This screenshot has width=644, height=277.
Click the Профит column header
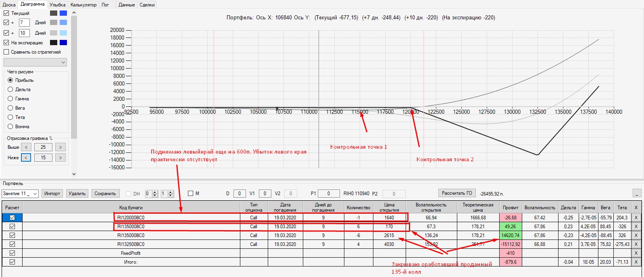coord(511,208)
